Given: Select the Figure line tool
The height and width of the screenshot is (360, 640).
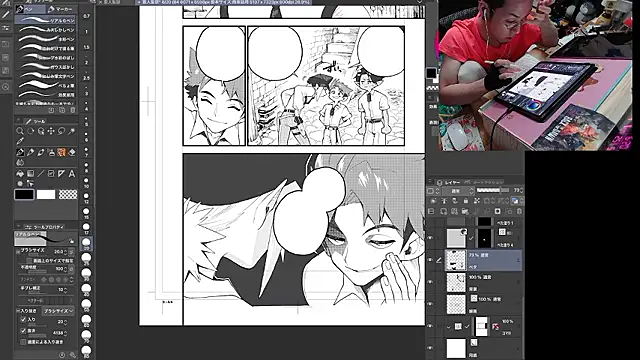Looking at the screenshot, I should coord(41,173).
